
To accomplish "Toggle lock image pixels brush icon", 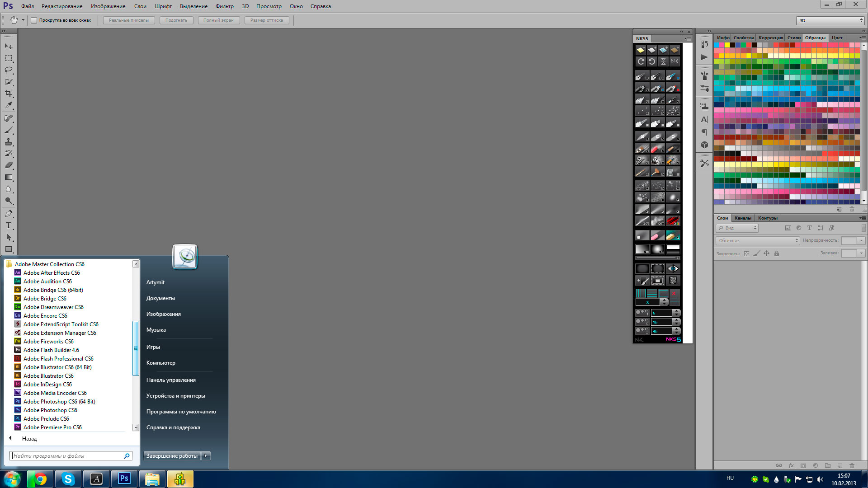I will tap(756, 253).
